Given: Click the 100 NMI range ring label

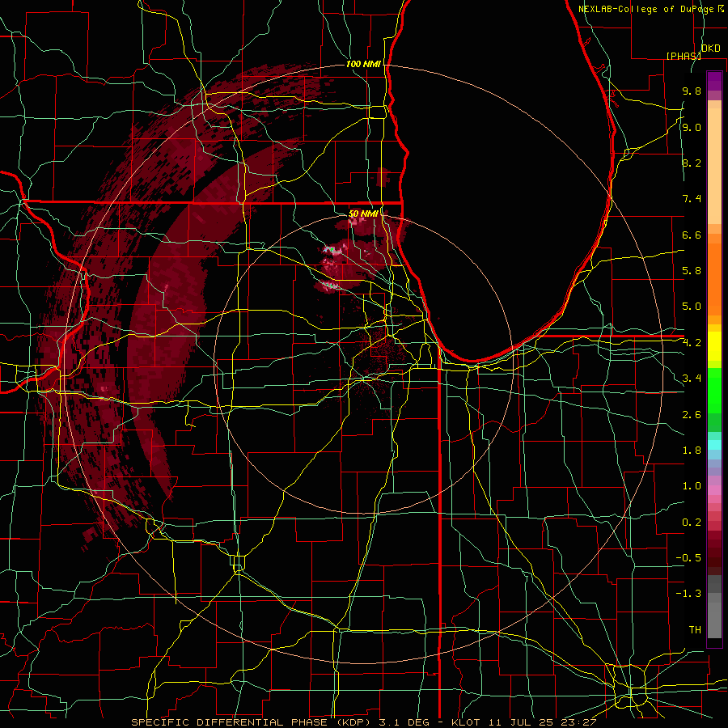Looking at the screenshot, I should pos(363,64).
